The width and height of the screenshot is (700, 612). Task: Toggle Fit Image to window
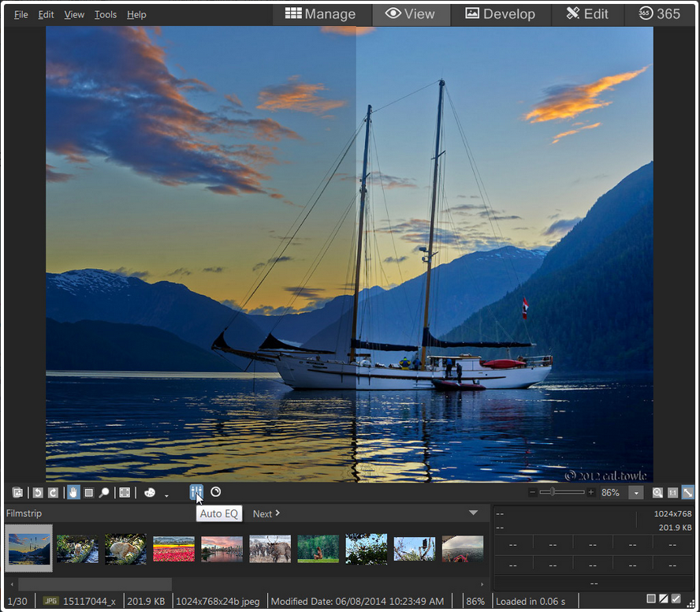coord(687,492)
